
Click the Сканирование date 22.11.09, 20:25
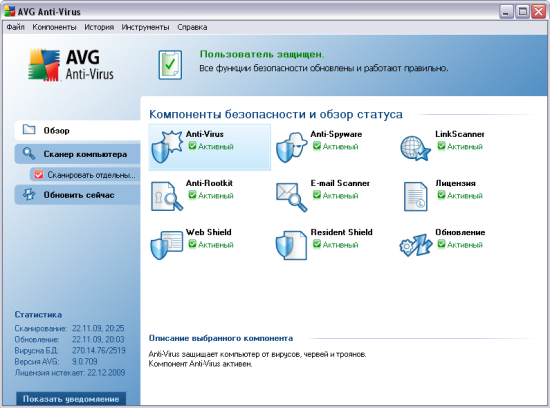click(98, 328)
